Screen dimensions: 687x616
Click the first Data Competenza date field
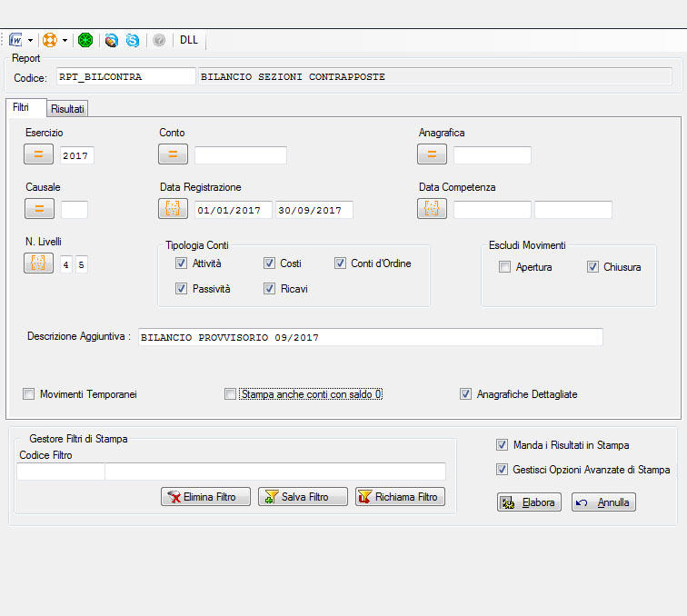pos(493,210)
